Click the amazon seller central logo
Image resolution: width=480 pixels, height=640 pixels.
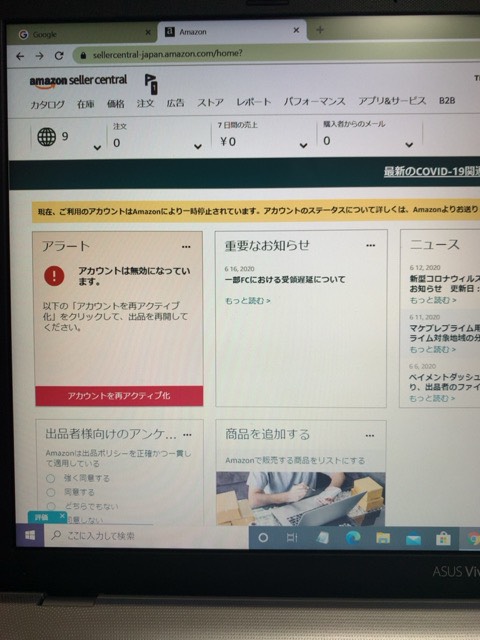[x=78, y=81]
